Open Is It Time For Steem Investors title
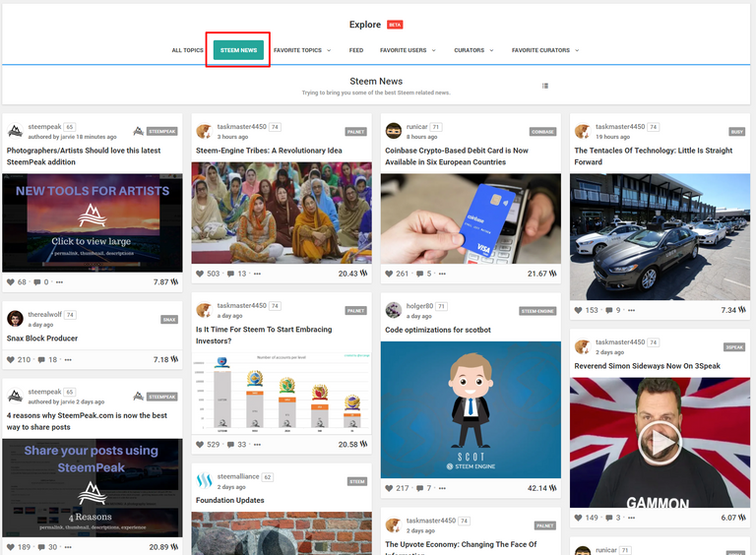The width and height of the screenshot is (756, 555). [x=264, y=335]
